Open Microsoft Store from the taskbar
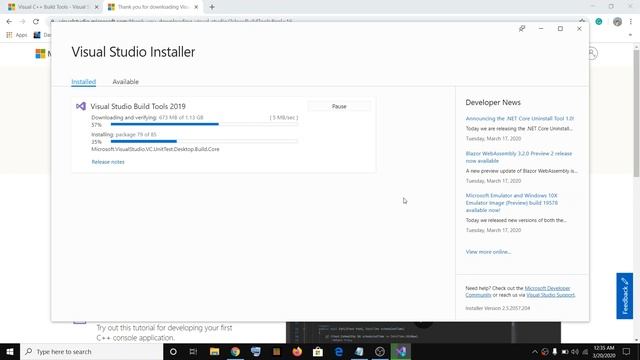Image resolution: width=640 pixels, height=360 pixels. pyautogui.click(x=318, y=351)
